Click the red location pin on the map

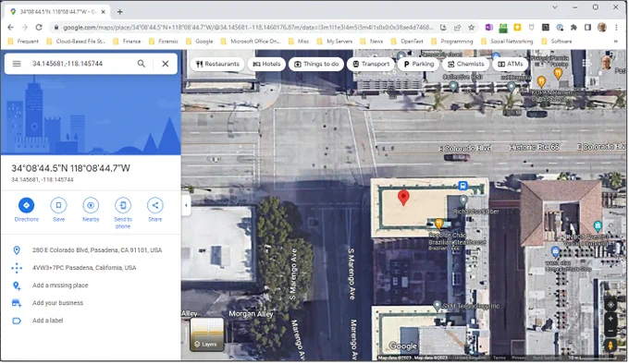point(403,198)
